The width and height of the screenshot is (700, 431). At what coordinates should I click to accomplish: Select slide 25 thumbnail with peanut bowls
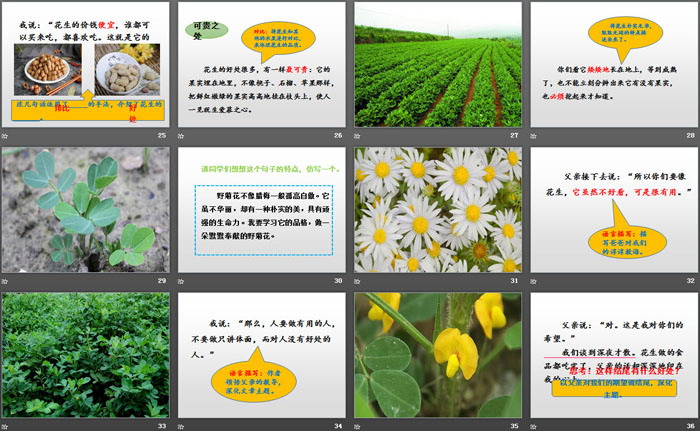(85, 65)
